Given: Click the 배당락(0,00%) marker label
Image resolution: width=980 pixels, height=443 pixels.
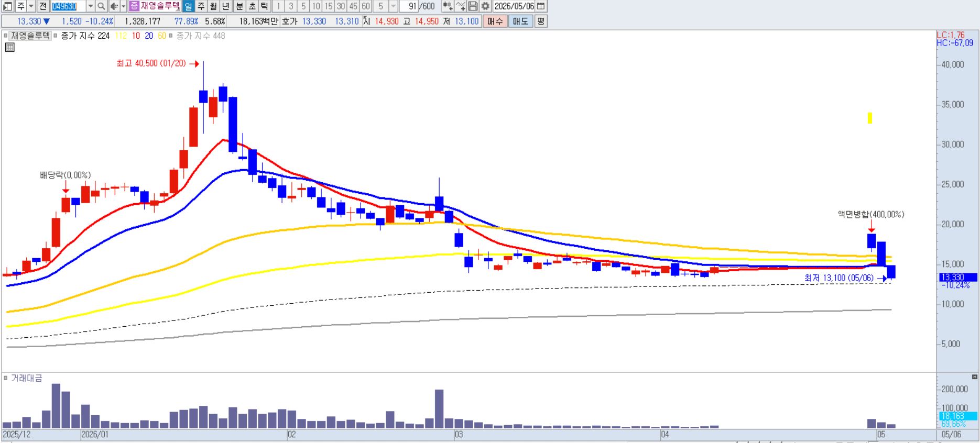Looking at the screenshot, I should [66, 175].
